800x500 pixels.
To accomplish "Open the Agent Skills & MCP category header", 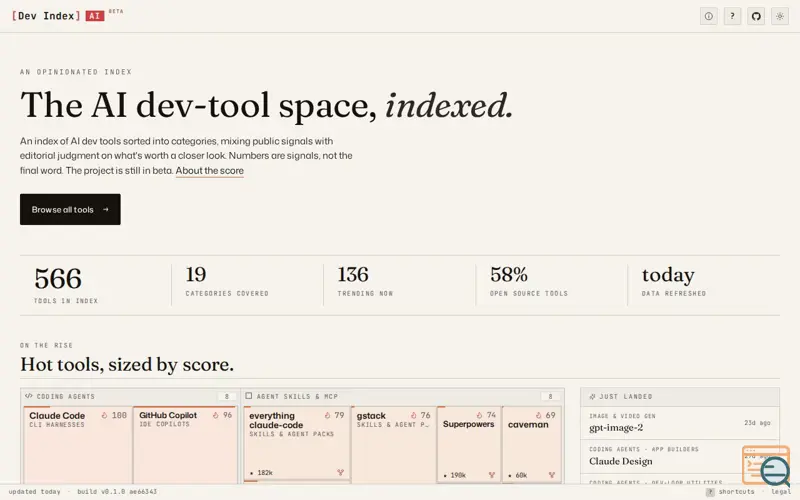I will (x=403, y=396).
